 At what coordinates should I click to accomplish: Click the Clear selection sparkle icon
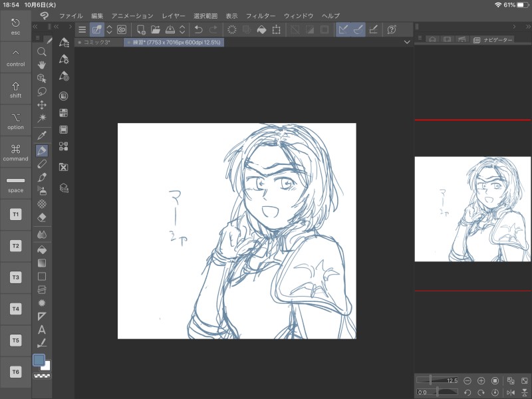[x=232, y=29]
